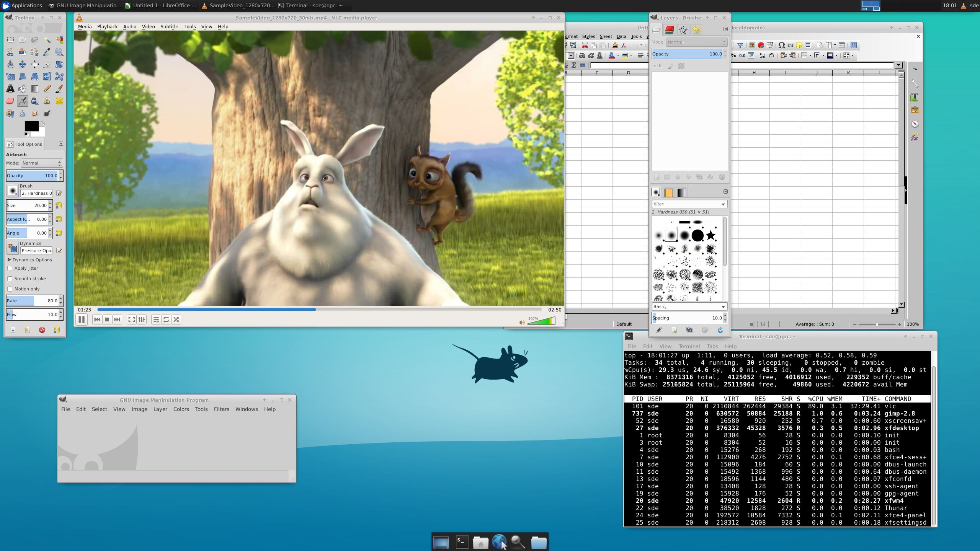Adjust the VLC volume slider

541,321
